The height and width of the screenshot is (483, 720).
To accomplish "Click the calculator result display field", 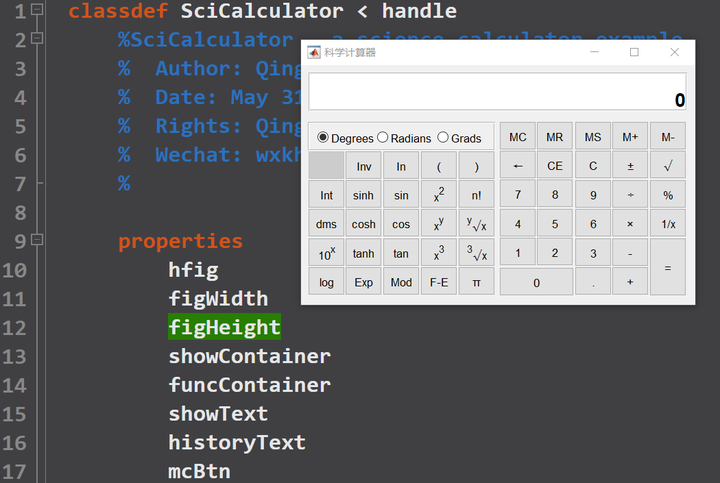I will tap(497, 92).
